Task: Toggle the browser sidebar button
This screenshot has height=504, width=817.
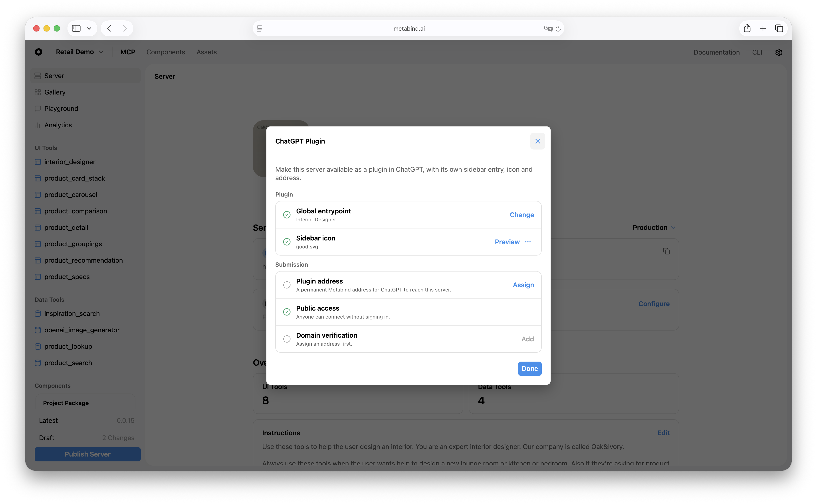Action: pos(76,28)
